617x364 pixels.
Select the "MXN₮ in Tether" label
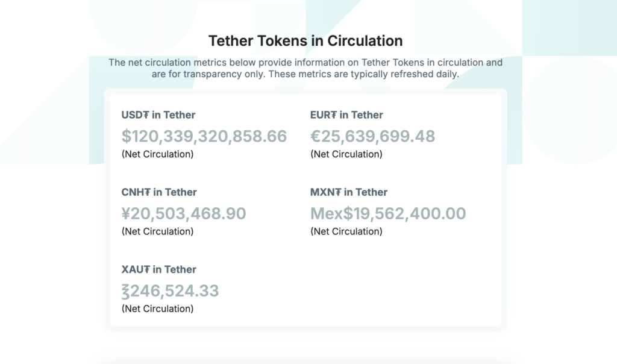[x=349, y=192]
